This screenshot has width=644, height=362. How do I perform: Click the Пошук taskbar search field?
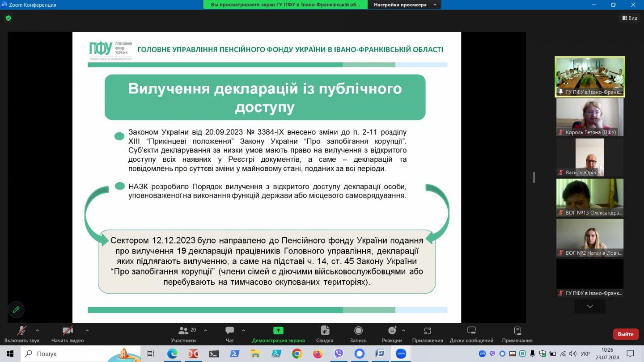pos(81,354)
